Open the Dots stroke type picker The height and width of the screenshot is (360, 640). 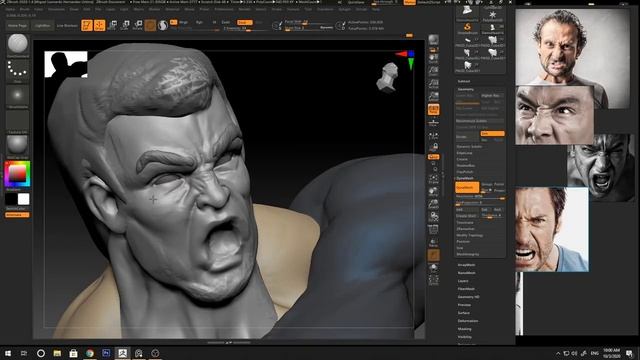18,71
